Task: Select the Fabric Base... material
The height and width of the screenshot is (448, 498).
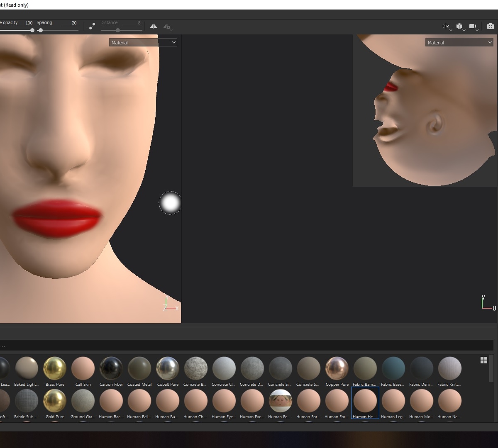Action: click(393, 372)
